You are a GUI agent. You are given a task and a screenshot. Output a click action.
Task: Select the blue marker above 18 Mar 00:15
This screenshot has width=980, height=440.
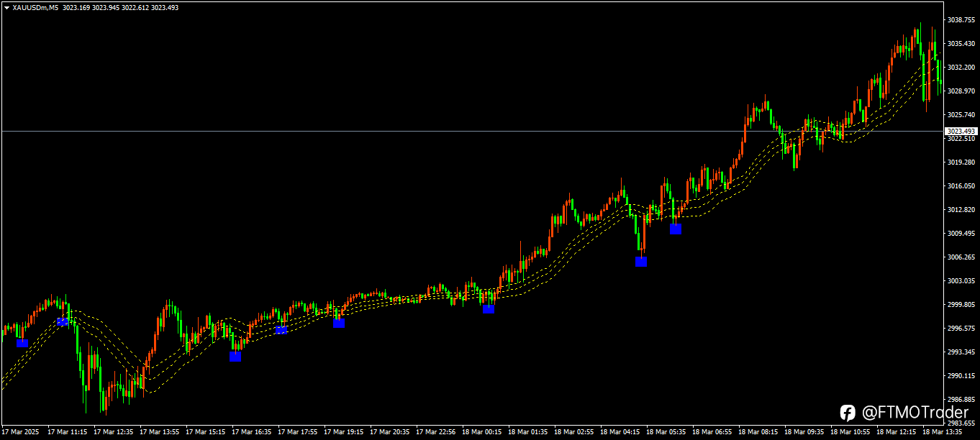tap(489, 308)
